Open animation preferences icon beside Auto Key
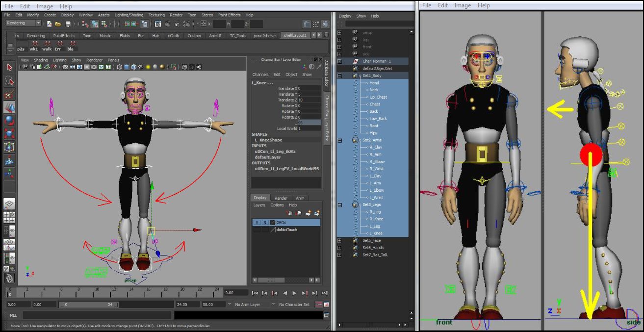Viewport: 644px width, 332px height. 327,305
